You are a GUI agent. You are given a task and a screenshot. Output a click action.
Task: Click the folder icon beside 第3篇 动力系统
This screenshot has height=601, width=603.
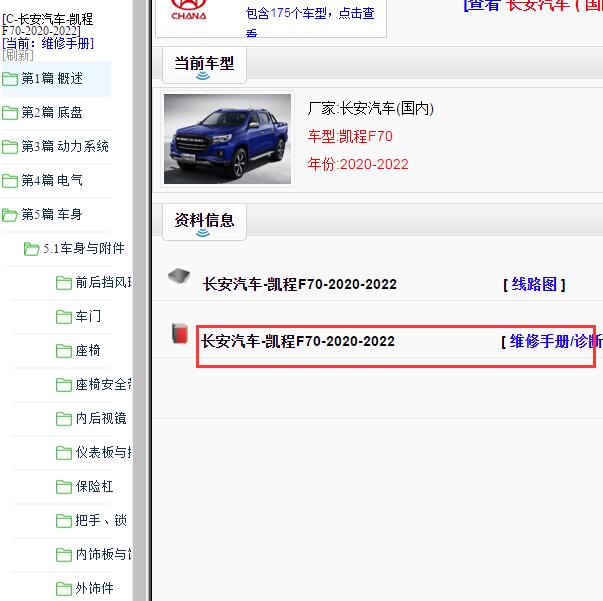(x=10, y=147)
